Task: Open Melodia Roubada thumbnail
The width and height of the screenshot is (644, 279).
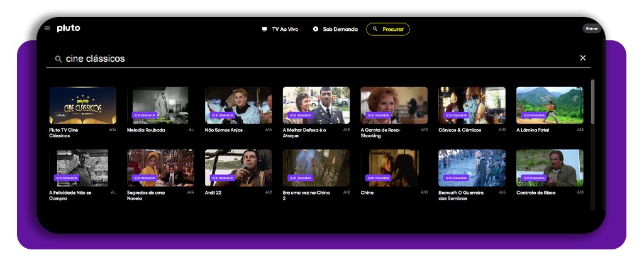Action: coord(160,105)
